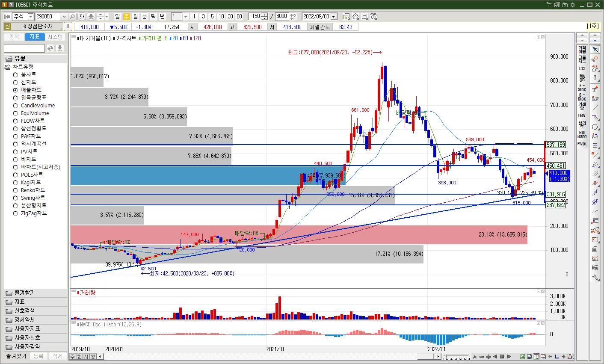Screen dimensions: 604x364
Task: Open chart settings gear icon
Action: tap(355, 17)
